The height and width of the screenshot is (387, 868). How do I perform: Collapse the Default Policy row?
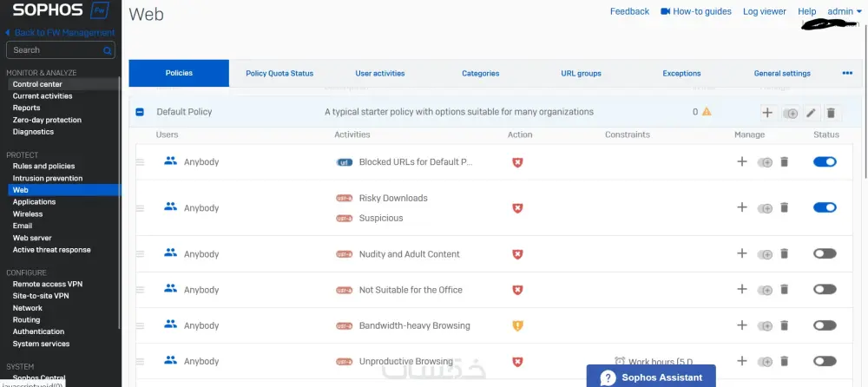(x=140, y=112)
